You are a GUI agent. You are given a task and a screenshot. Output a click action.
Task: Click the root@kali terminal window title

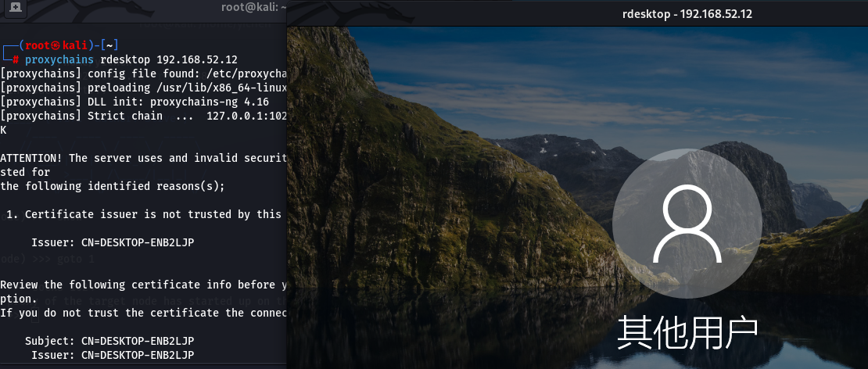pos(253,7)
